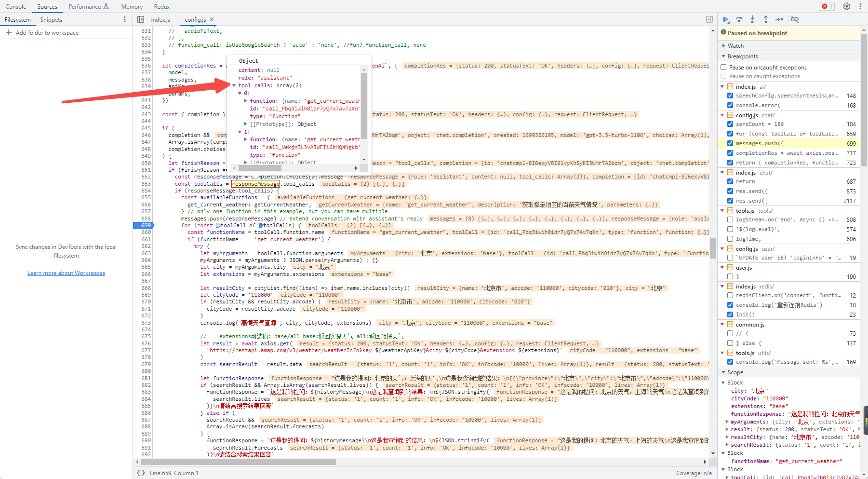
Task: Step into next function call
Action: point(752,19)
